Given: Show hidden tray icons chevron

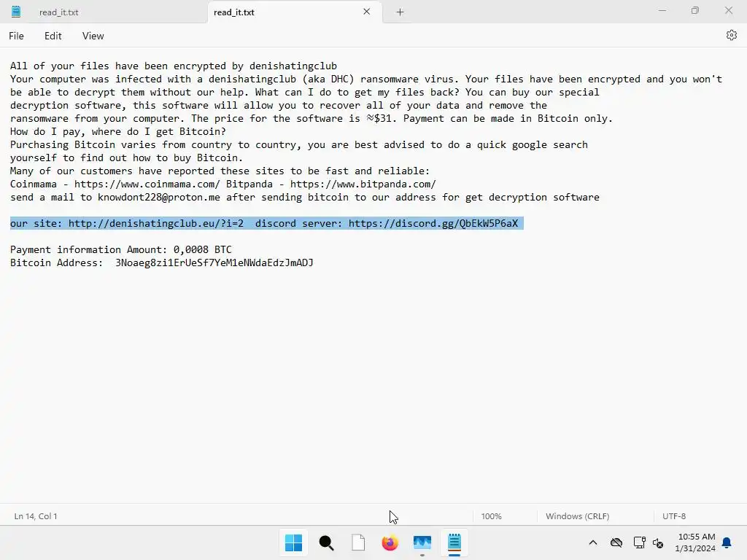Looking at the screenshot, I should 592,542.
